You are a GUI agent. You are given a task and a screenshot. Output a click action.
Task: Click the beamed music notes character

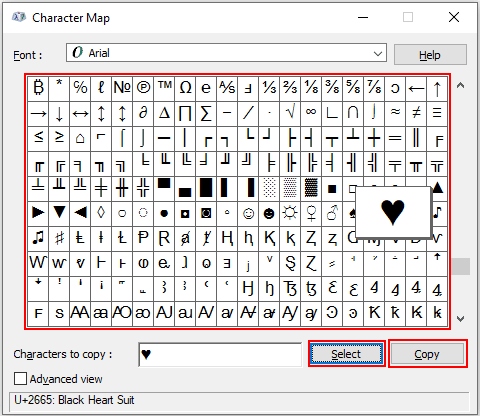[38, 239]
